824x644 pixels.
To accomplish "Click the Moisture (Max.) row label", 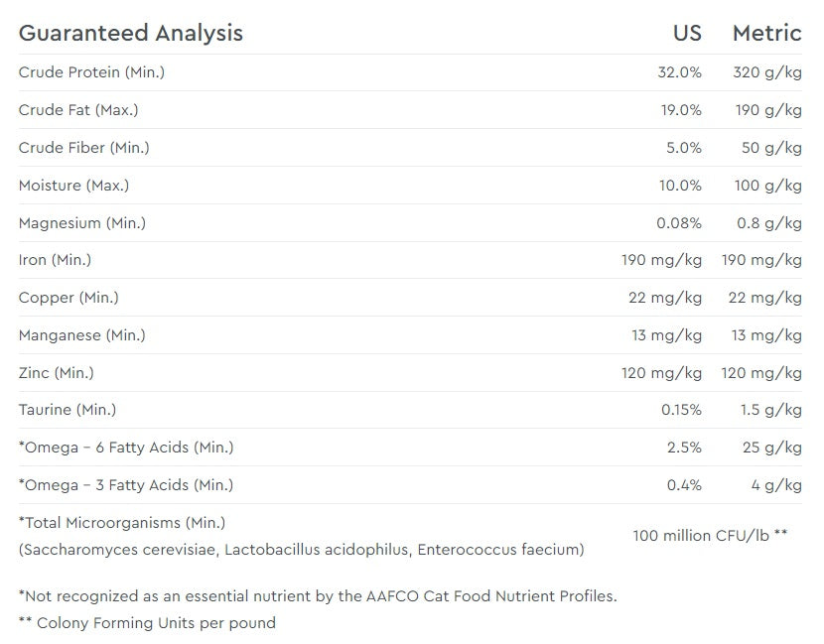I will pyautogui.click(x=73, y=186).
